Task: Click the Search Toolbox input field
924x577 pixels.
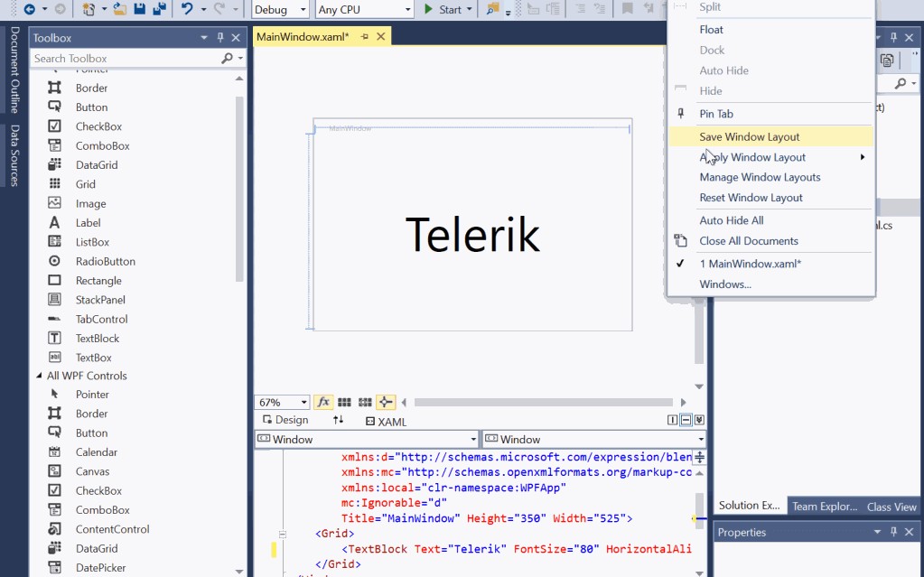Action: 125,58
